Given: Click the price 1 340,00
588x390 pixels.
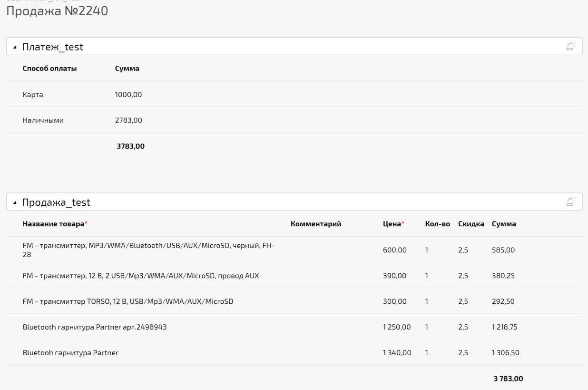Looking at the screenshot, I should pyautogui.click(x=397, y=353).
